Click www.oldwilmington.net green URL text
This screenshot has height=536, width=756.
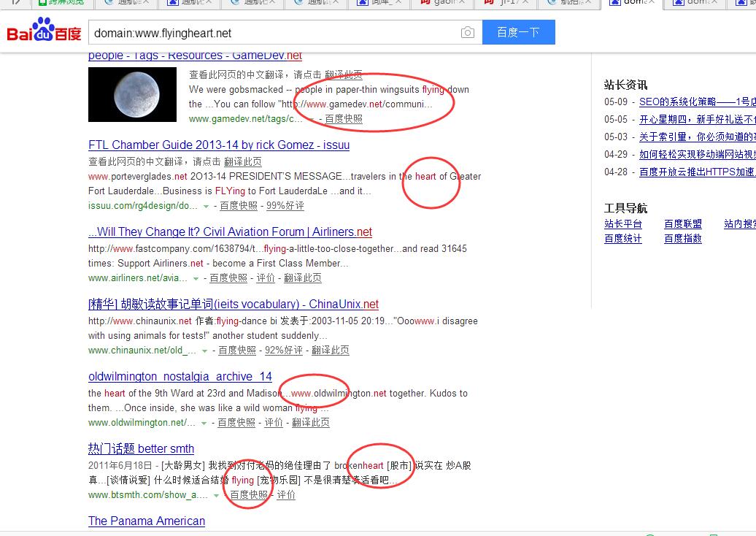142,423
